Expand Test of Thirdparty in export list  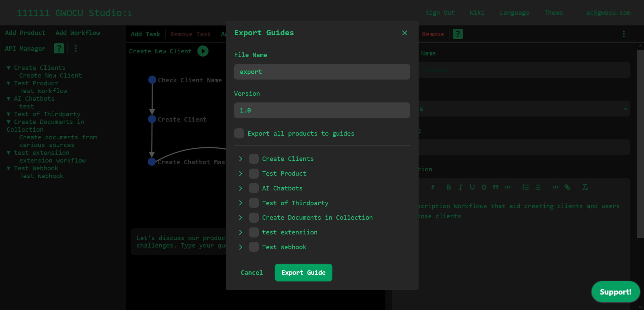[x=240, y=203]
